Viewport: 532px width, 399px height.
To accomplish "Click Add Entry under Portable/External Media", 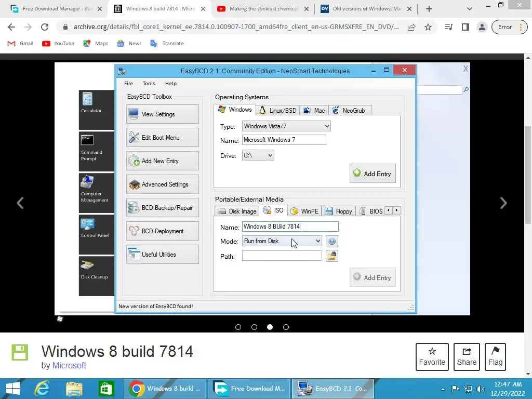I will 373,277.
